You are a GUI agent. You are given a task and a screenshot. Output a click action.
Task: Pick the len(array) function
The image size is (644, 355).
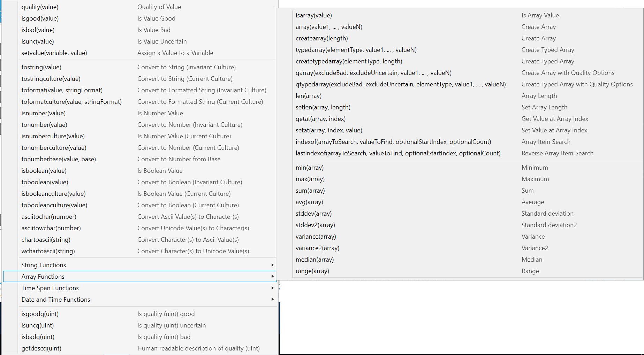308,96
